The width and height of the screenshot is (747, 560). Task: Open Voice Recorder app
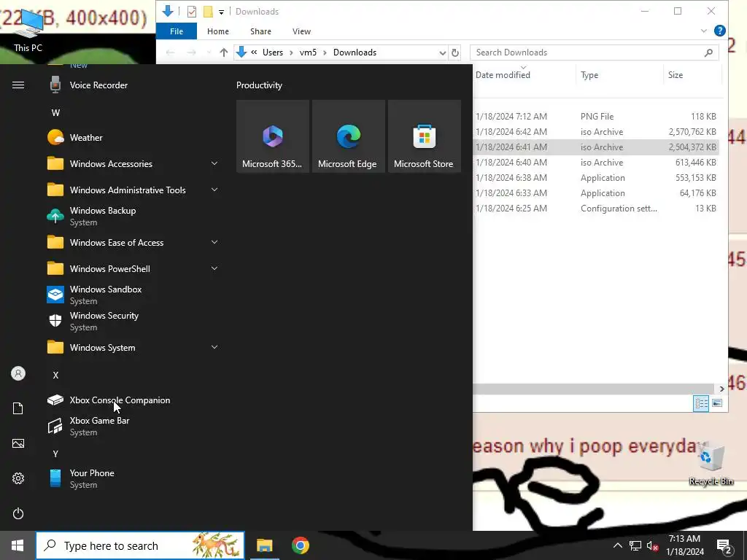[x=133, y=85]
